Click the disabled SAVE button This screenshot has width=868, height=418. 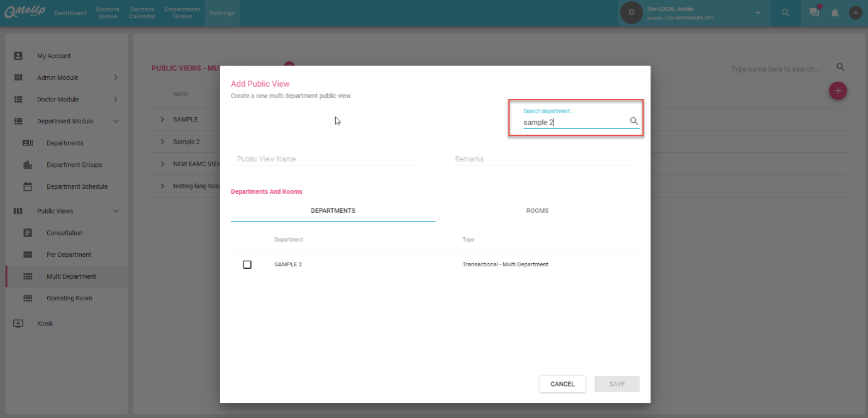pyautogui.click(x=616, y=384)
